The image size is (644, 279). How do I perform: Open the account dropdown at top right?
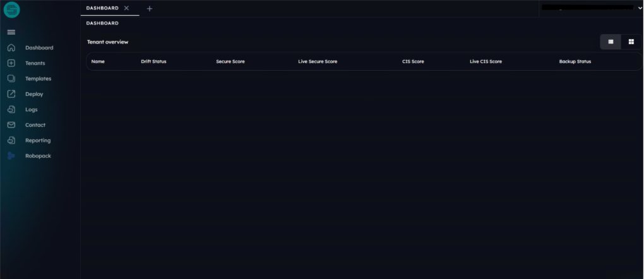(x=640, y=8)
